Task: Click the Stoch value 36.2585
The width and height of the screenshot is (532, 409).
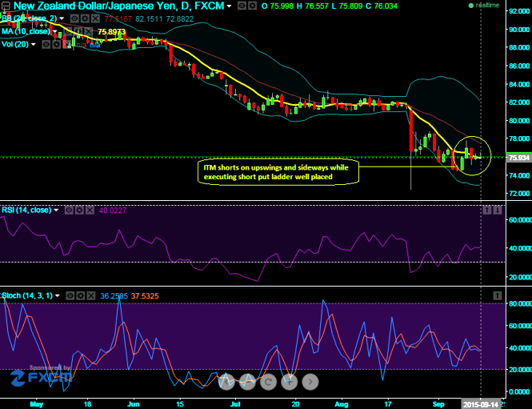Action: pyautogui.click(x=114, y=296)
